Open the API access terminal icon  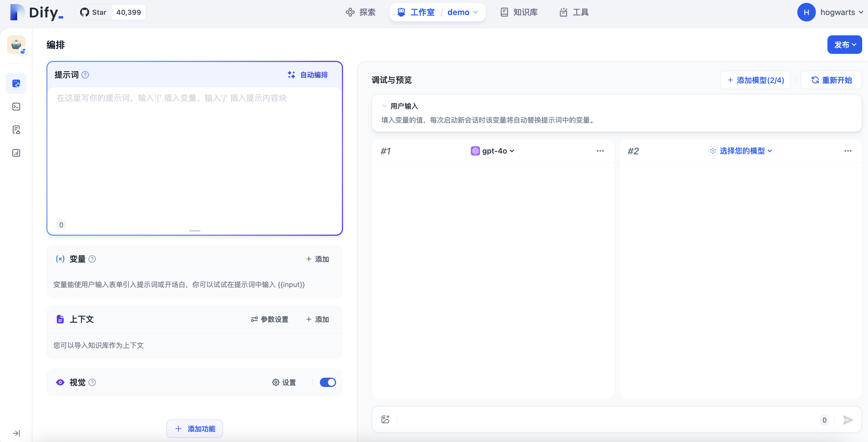[x=16, y=107]
